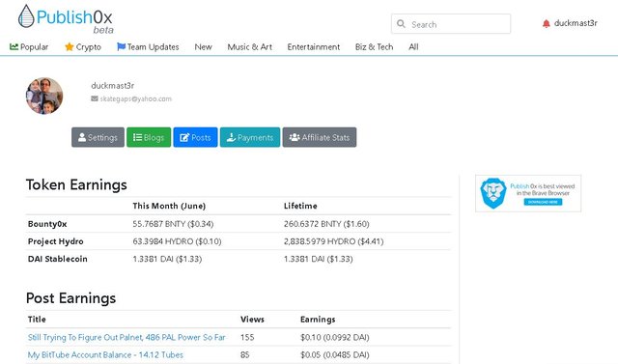618x364 pixels.
Task: Go to Team Updates
Action: tap(148, 47)
